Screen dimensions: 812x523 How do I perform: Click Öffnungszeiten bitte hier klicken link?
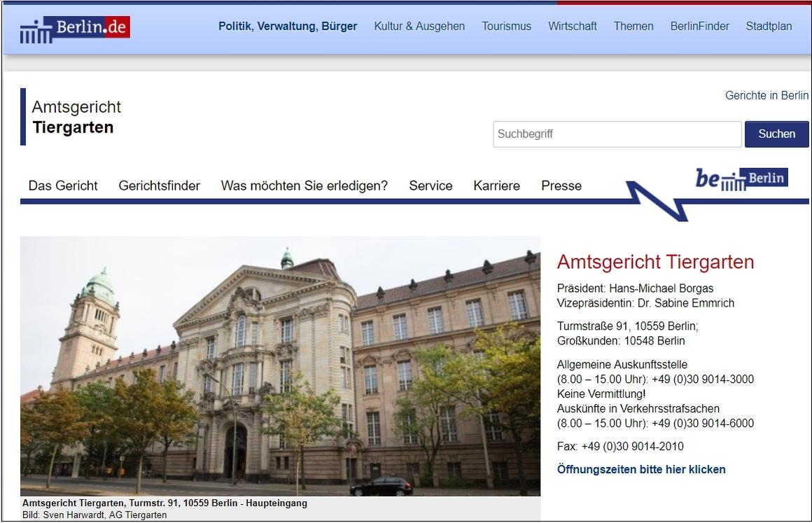(640, 469)
